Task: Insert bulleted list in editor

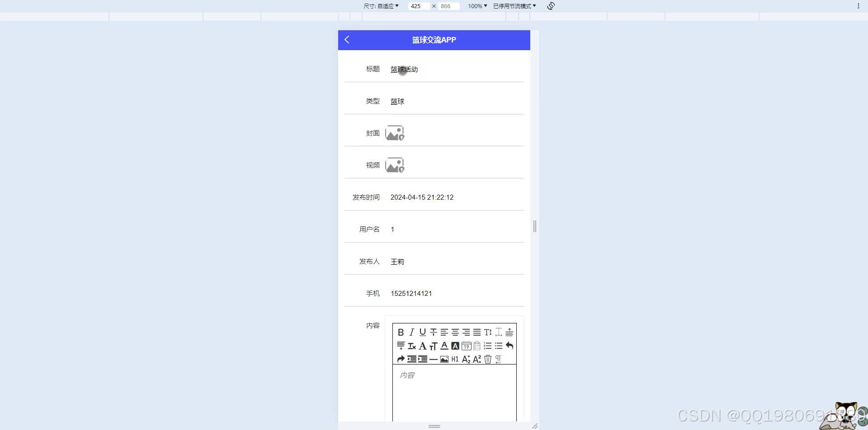Action: point(498,346)
